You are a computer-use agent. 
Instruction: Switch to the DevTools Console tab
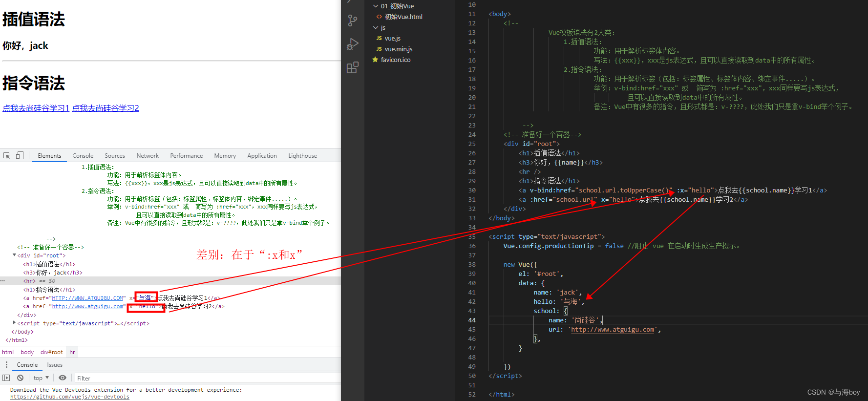click(x=83, y=156)
